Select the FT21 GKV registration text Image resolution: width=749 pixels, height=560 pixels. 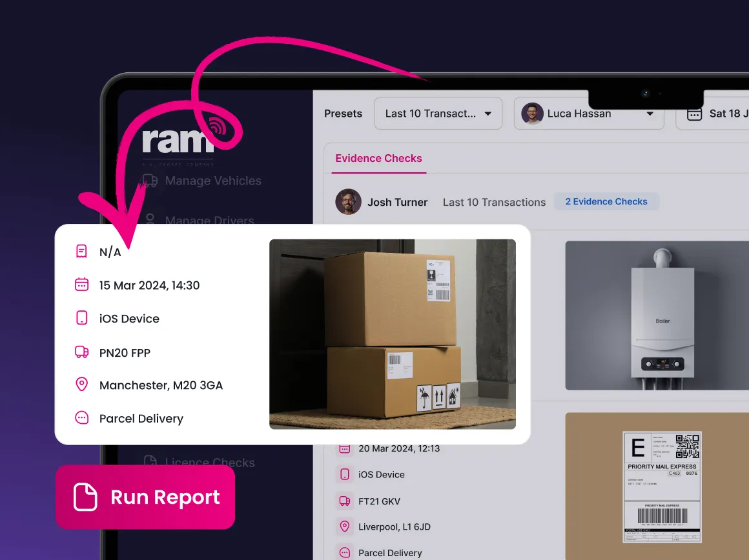[x=379, y=501]
